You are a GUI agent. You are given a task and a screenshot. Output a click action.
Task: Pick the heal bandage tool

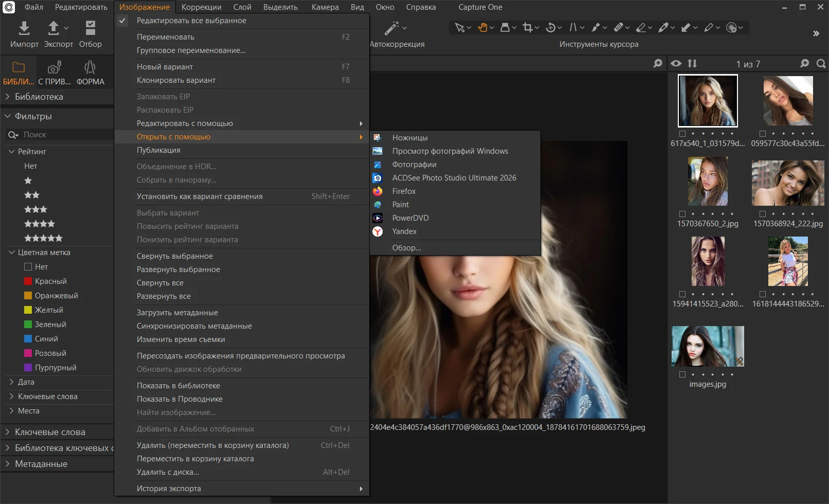(x=619, y=28)
